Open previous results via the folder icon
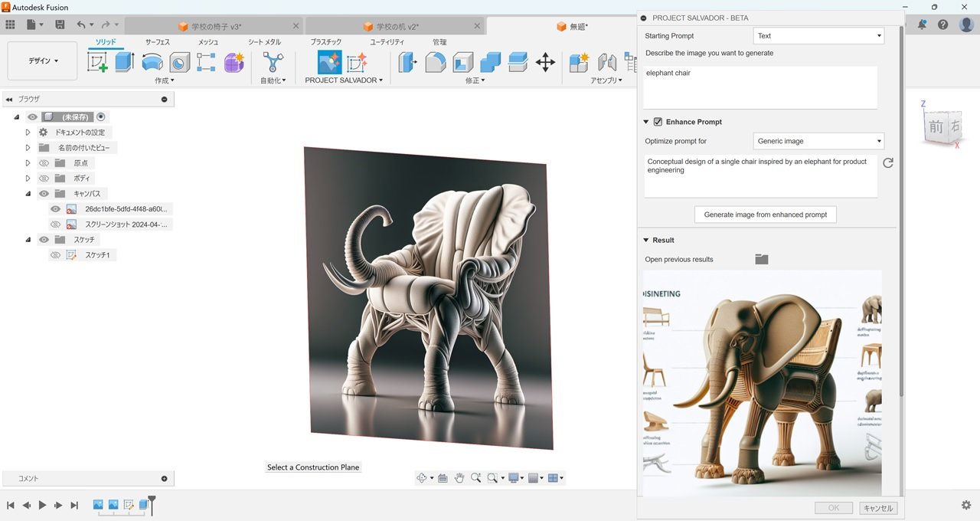980x521 pixels. point(761,259)
